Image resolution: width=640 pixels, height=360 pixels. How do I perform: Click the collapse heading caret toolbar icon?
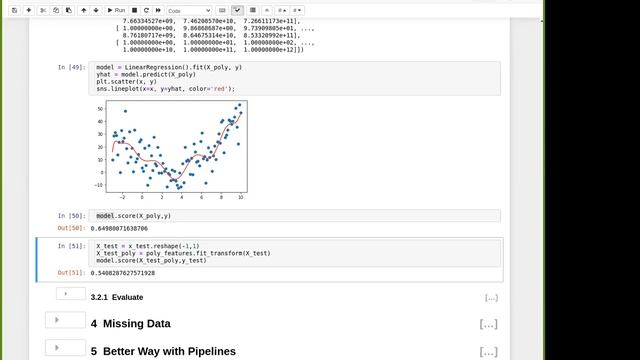267,10
